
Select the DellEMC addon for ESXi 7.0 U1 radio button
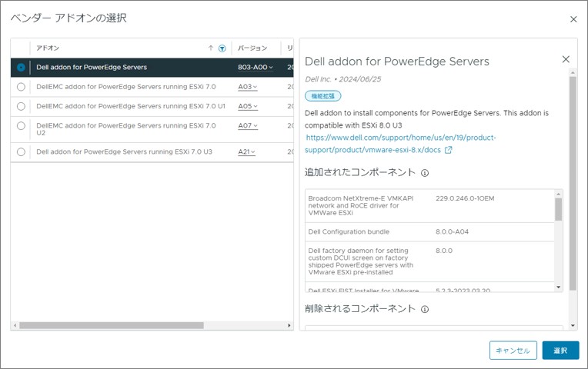point(21,106)
